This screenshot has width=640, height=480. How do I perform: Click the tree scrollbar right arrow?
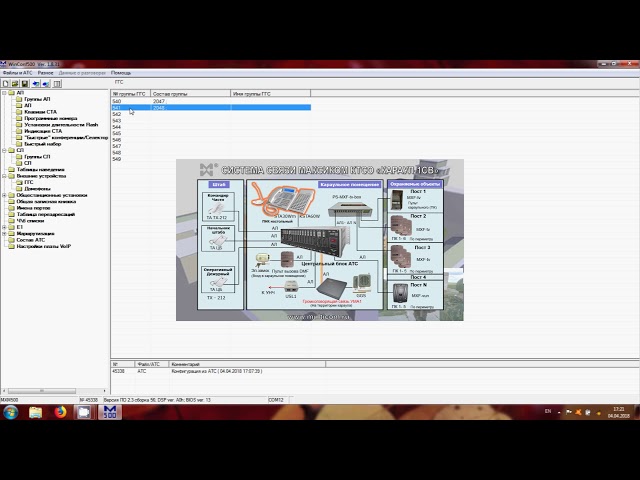(104, 391)
